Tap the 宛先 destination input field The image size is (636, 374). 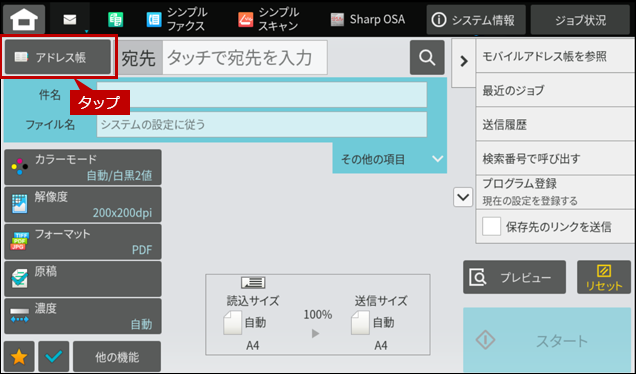click(245, 58)
